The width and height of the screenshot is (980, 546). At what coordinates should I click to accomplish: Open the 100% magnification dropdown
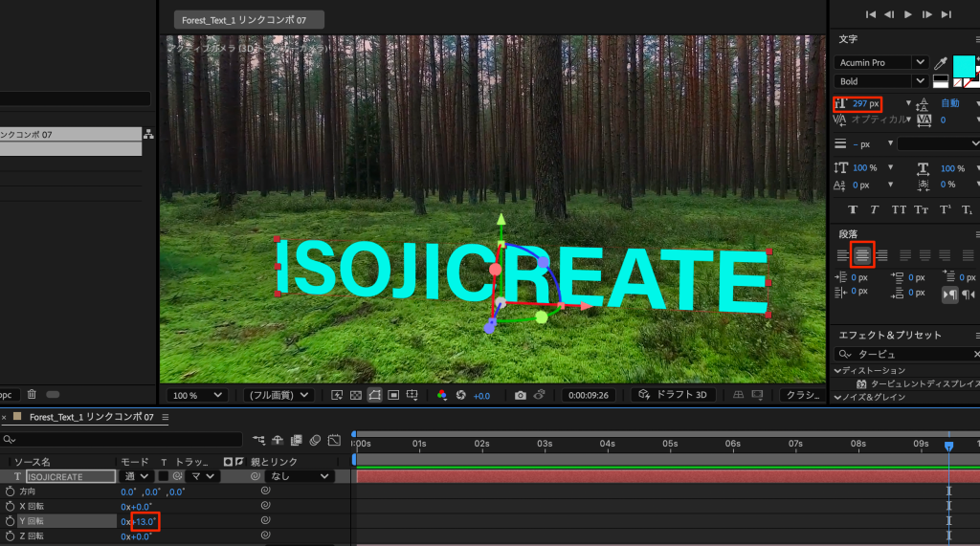197,395
